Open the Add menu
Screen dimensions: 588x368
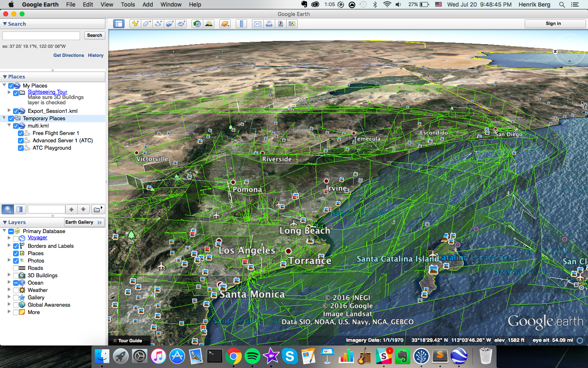[148, 4]
